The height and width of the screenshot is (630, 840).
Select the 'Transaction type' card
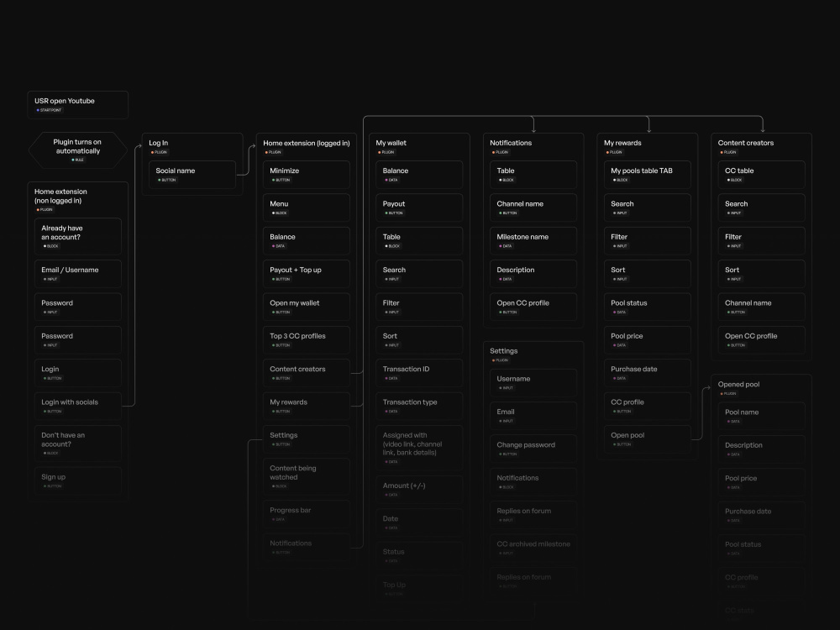click(419, 406)
